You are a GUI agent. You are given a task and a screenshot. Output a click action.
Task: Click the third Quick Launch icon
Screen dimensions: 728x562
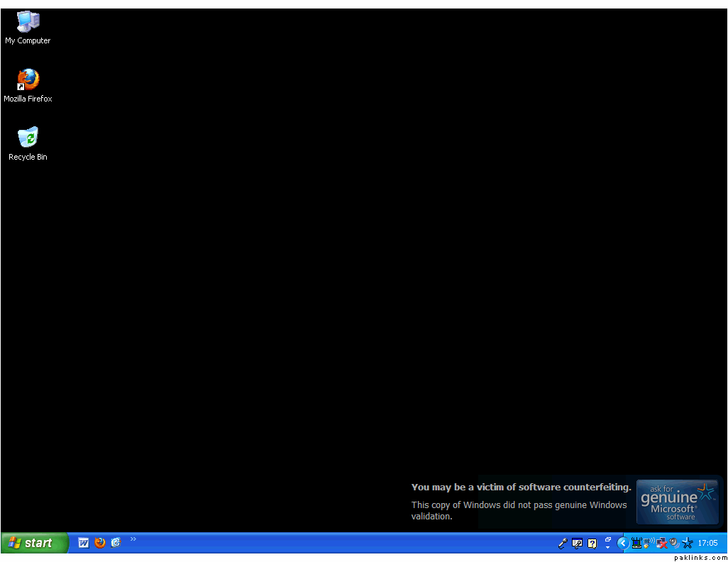(116, 543)
